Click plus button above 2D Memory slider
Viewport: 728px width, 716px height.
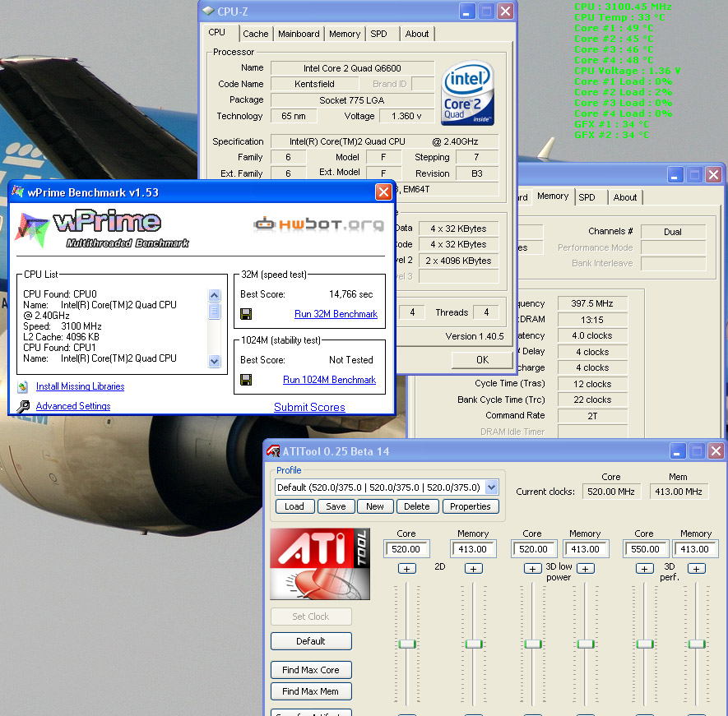(474, 568)
